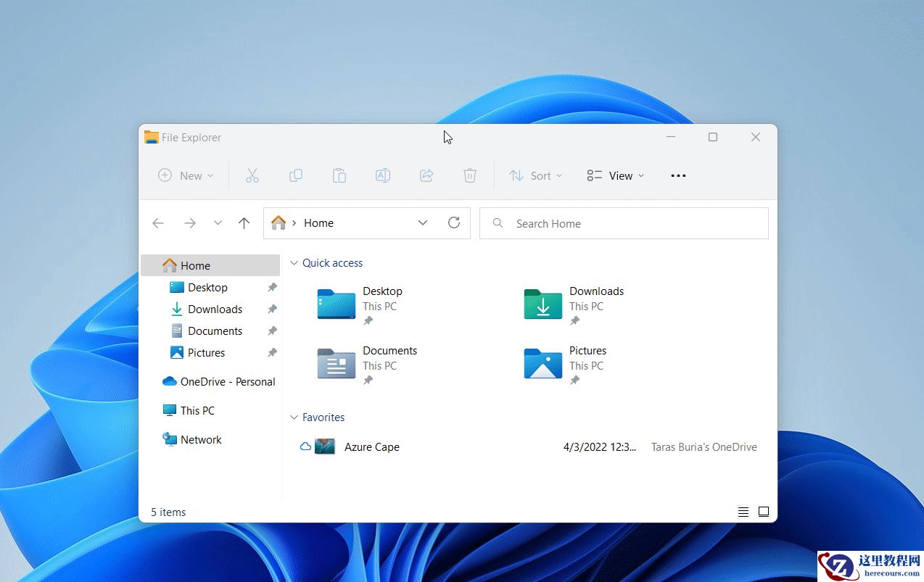Collapse the Quick access section
The image size is (924, 582).
(294, 262)
